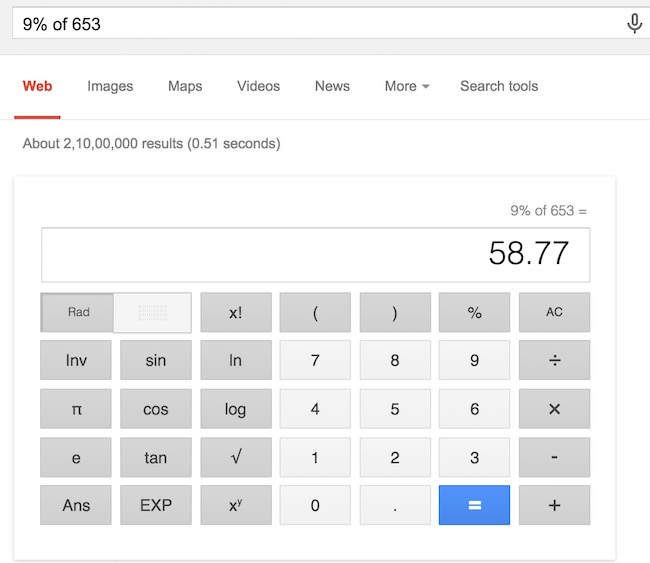
Task: Clear the calculator with AC
Action: click(554, 312)
